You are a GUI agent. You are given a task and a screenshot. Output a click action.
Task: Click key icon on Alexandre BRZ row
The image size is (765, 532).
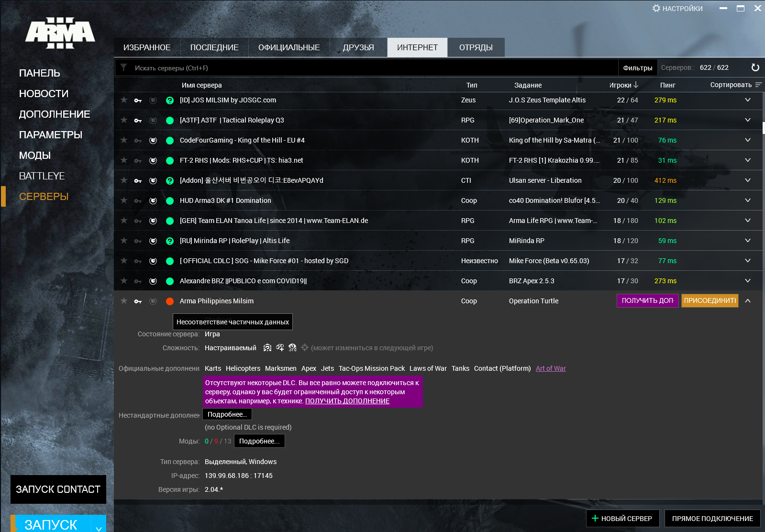(138, 281)
